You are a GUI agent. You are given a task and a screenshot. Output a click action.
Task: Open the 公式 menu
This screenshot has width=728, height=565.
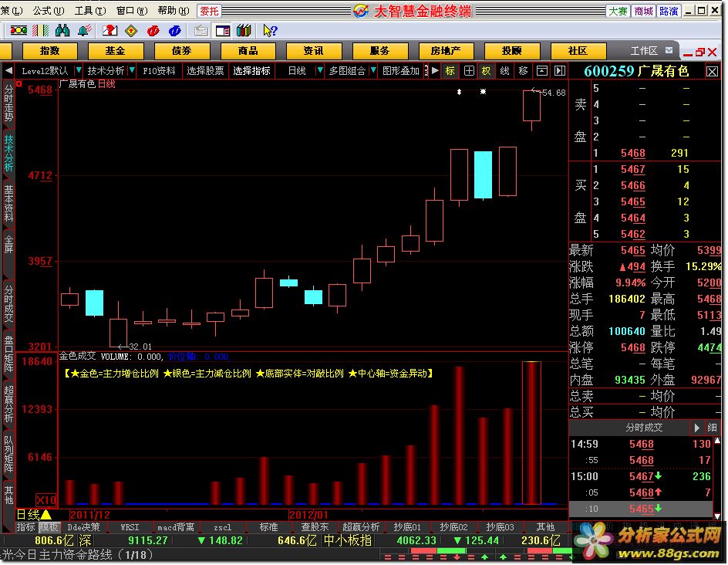tap(49, 11)
